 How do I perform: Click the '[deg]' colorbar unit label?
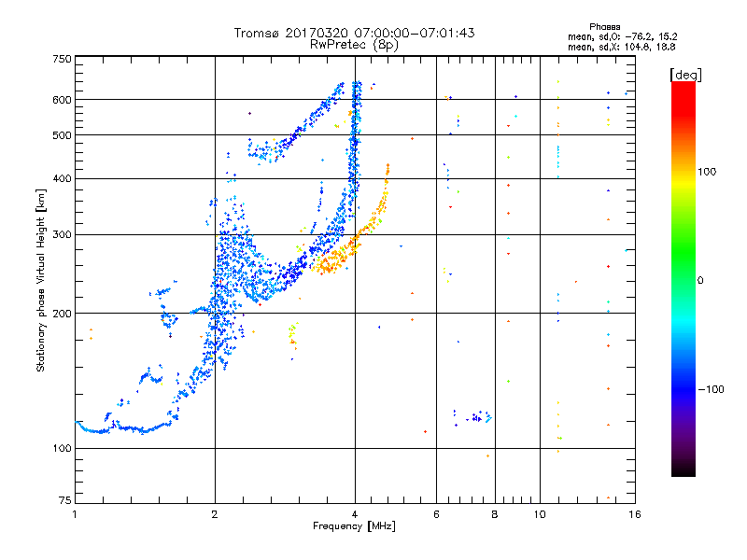pyautogui.click(x=685, y=75)
